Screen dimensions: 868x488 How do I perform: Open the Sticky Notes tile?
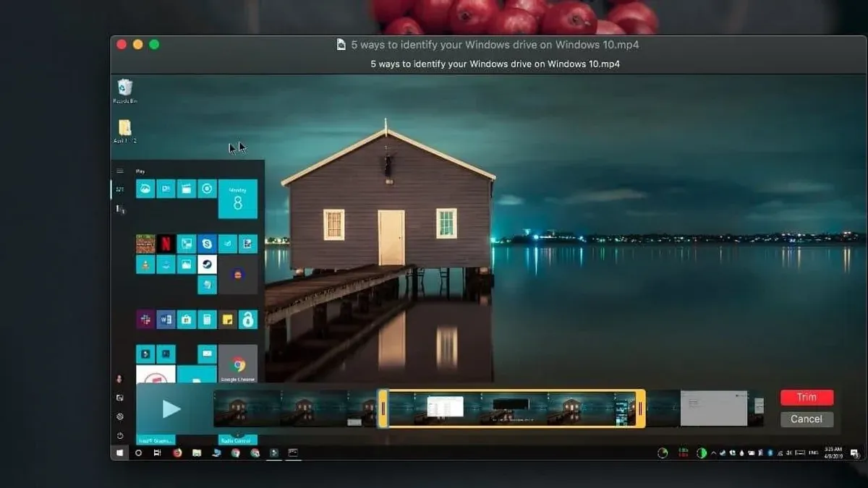pyautogui.click(x=228, y=320)
